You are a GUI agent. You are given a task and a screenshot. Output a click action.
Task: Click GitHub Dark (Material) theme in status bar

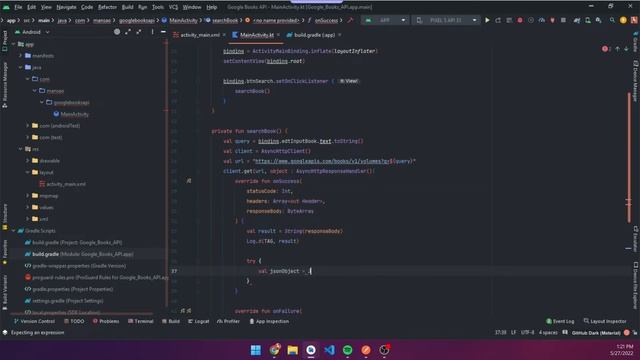tap(596, 333)
